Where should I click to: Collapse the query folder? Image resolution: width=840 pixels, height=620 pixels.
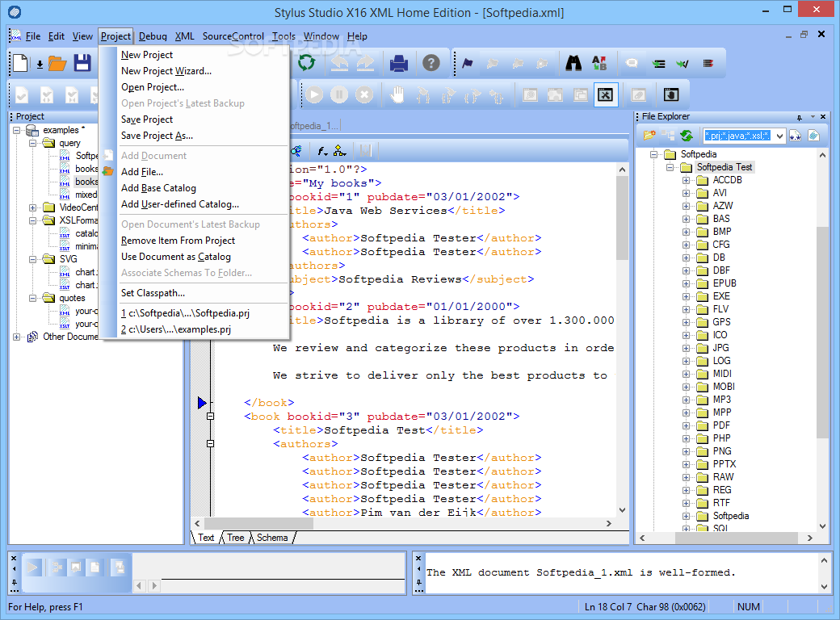coord(32,143)
